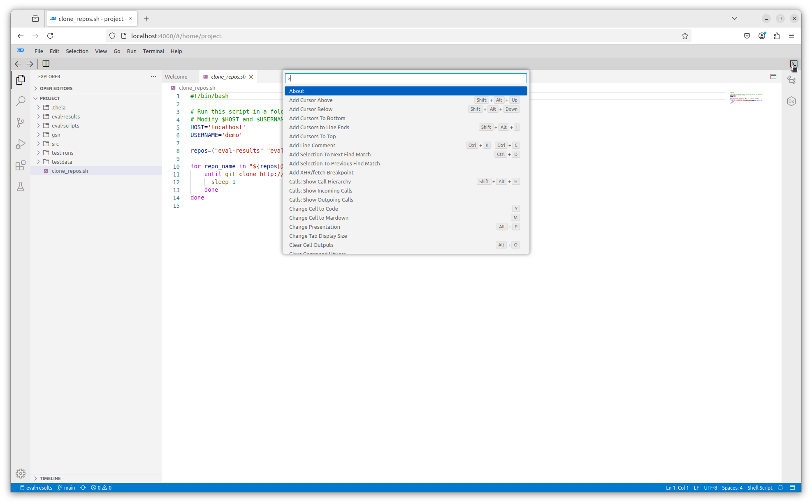Switch to the Welcome tab
This screenshot has width=812, height=504.
(x=176, y=77)
